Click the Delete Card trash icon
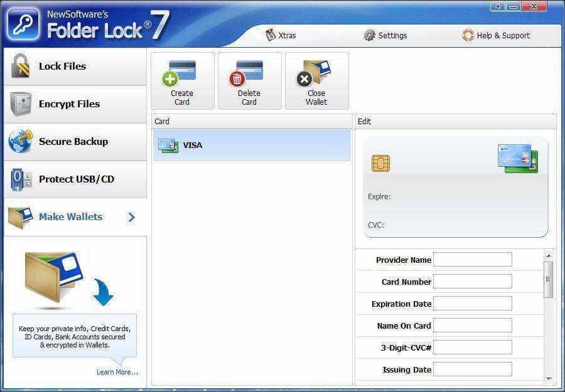Image resolution: width=565 pixels, height=392 pixels. tap(249, 71)
